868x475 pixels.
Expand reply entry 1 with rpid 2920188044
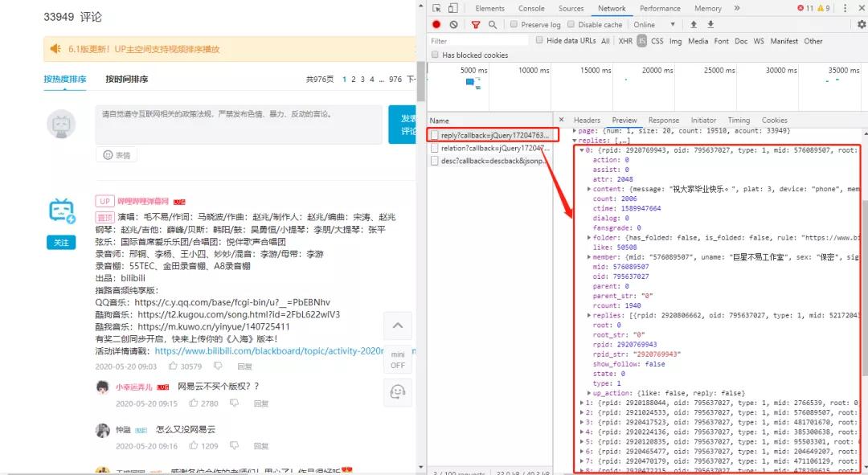(x=583, y=402)
